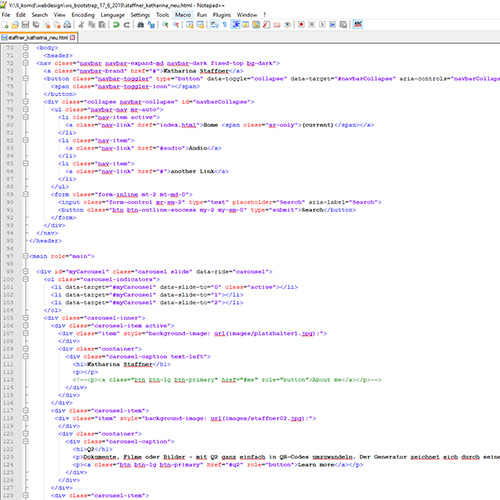Cut selection with the scissors icon
This screenshot has width=500, height=500.
81,25
